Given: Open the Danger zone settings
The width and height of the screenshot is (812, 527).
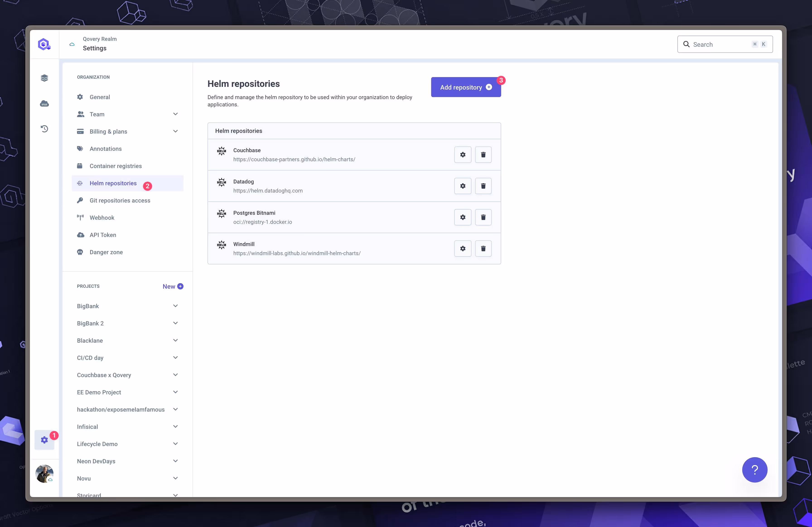Looking at the screenshot, I should click(x=128, y=252).
